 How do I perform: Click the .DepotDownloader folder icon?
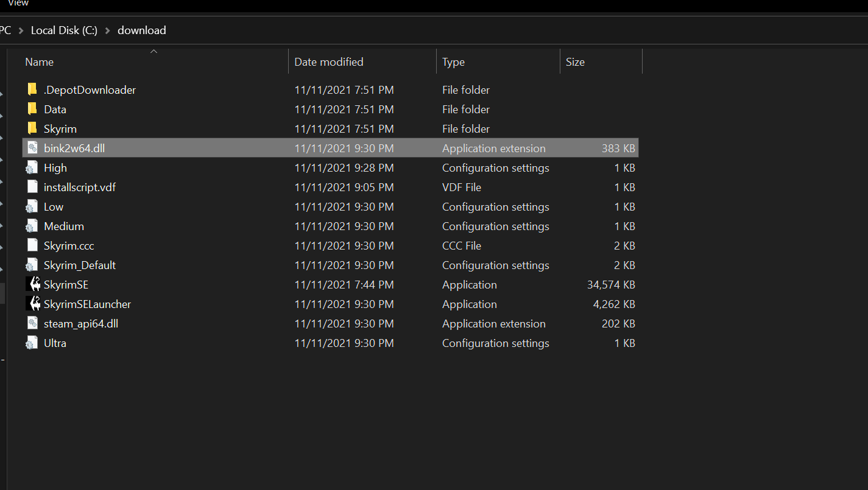pyautogui.click(x=32, y=90)
